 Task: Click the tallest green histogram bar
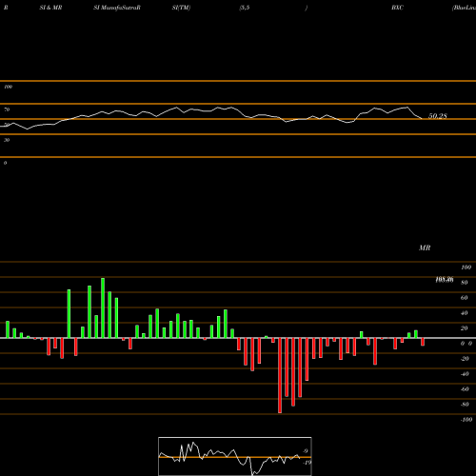[x=103, y=307]
